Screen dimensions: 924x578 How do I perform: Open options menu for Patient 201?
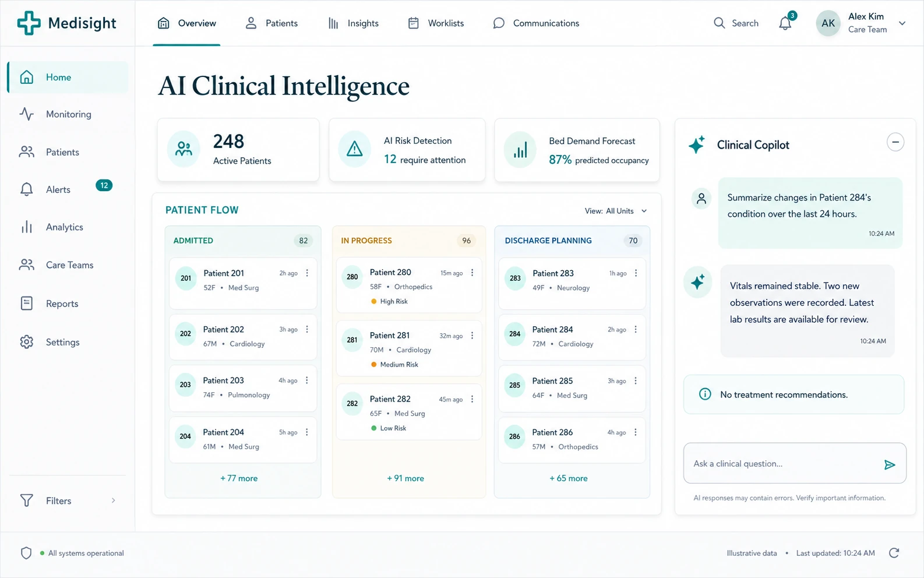(307, 273)
